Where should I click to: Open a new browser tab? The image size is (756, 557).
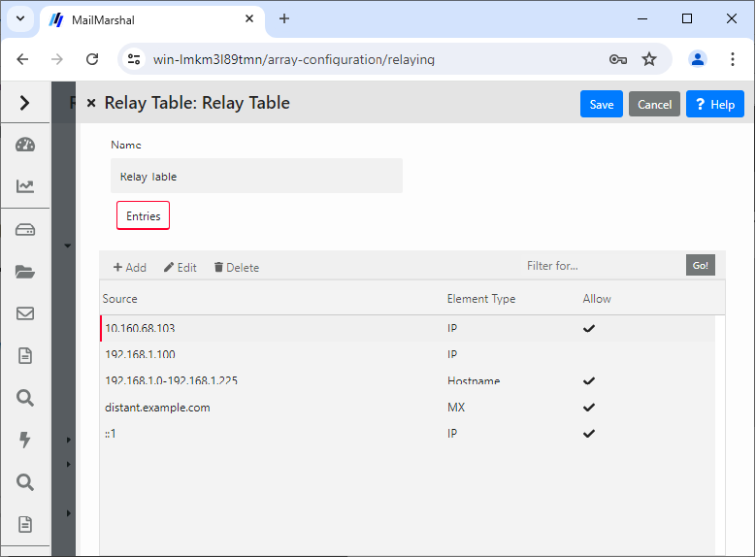pos(284,18)
